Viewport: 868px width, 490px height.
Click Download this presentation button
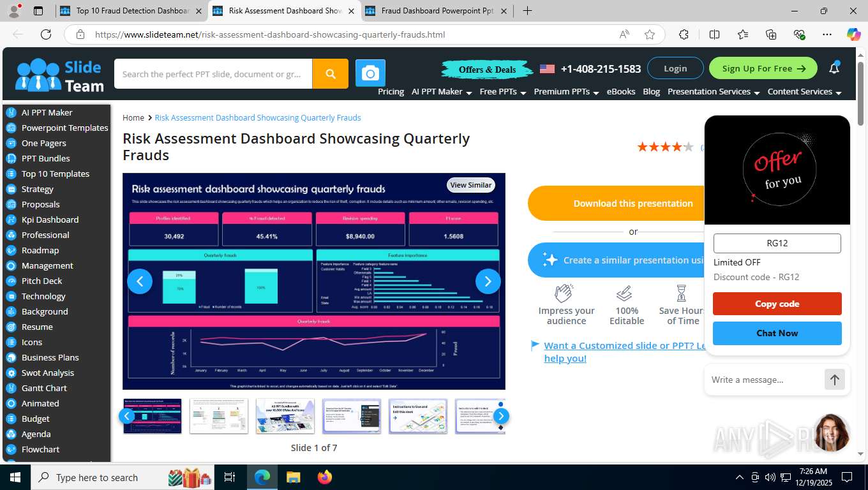pos(617,204)
